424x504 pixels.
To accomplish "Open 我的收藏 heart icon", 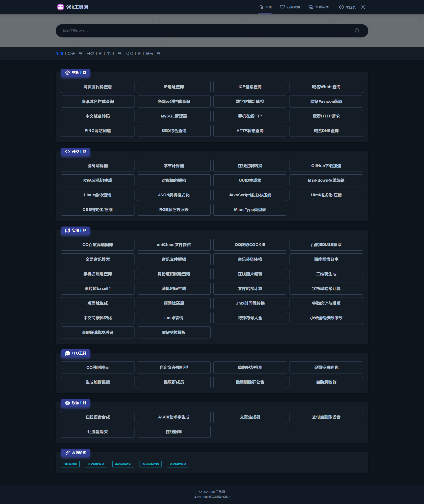I will [x=282, y=7].
